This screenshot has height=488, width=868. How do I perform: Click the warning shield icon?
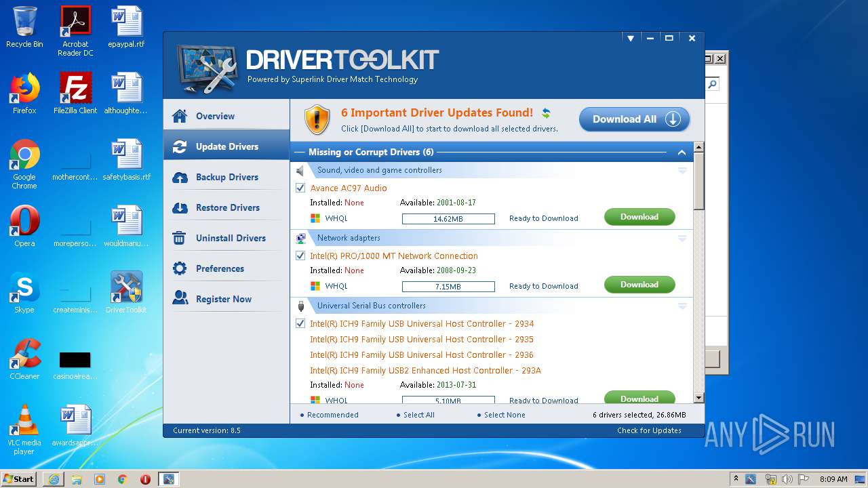317,119
